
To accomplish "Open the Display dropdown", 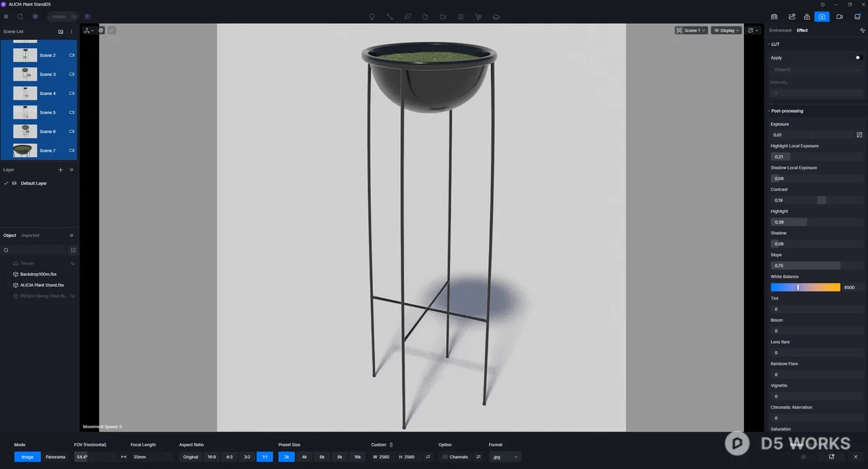I will click(x=726, y=30).
